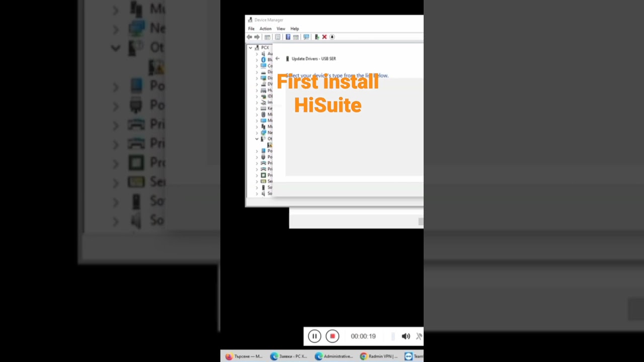Screen dimensions: 644x362
Task: Switch to the Chrome Radmin VPN taskbar window
Action: point(378,356)
